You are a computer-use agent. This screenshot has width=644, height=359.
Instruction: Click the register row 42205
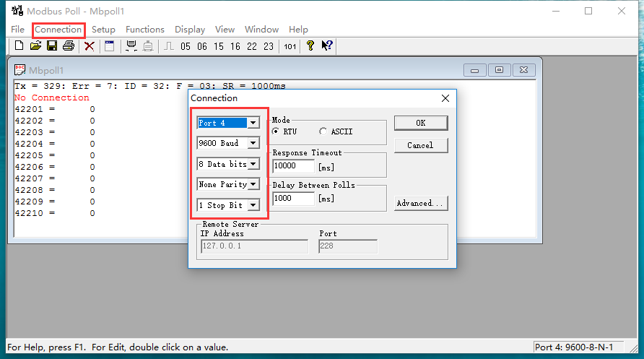coord(55,155)
